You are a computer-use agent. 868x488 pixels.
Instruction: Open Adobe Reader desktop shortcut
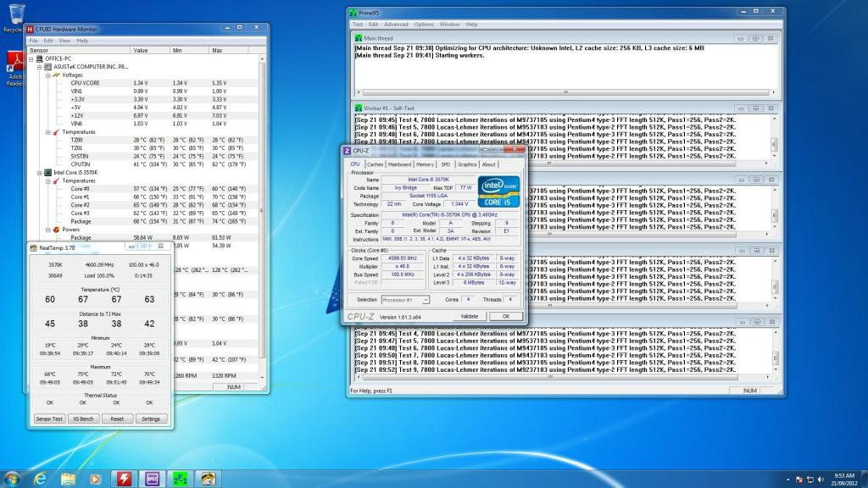tap(15, 69)
